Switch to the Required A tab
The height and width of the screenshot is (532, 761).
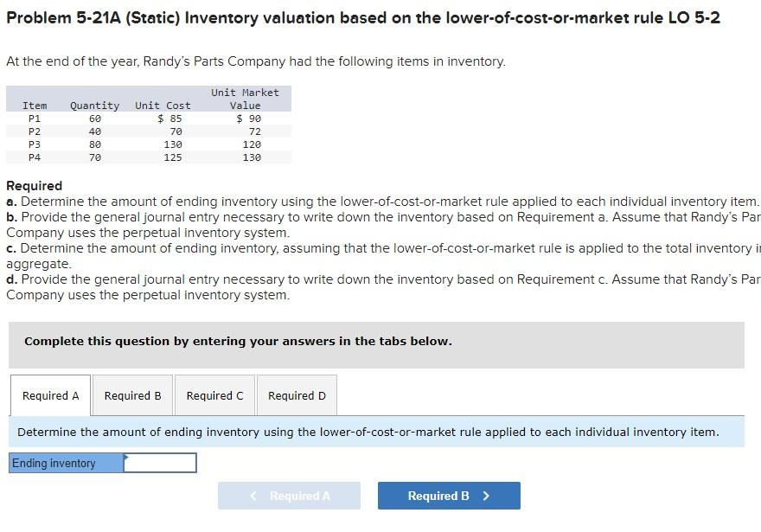click(x=49, y=395)
